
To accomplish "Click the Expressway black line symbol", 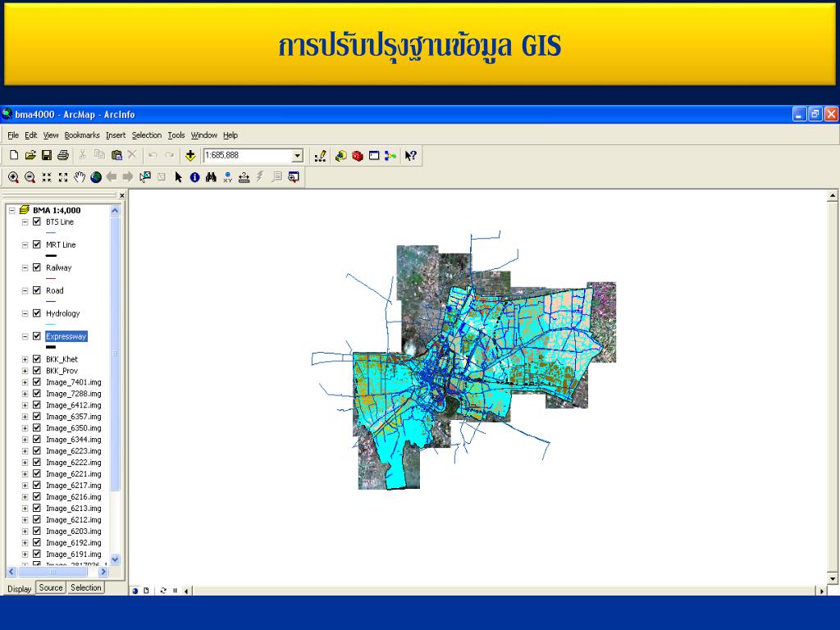I will [51, 347].
